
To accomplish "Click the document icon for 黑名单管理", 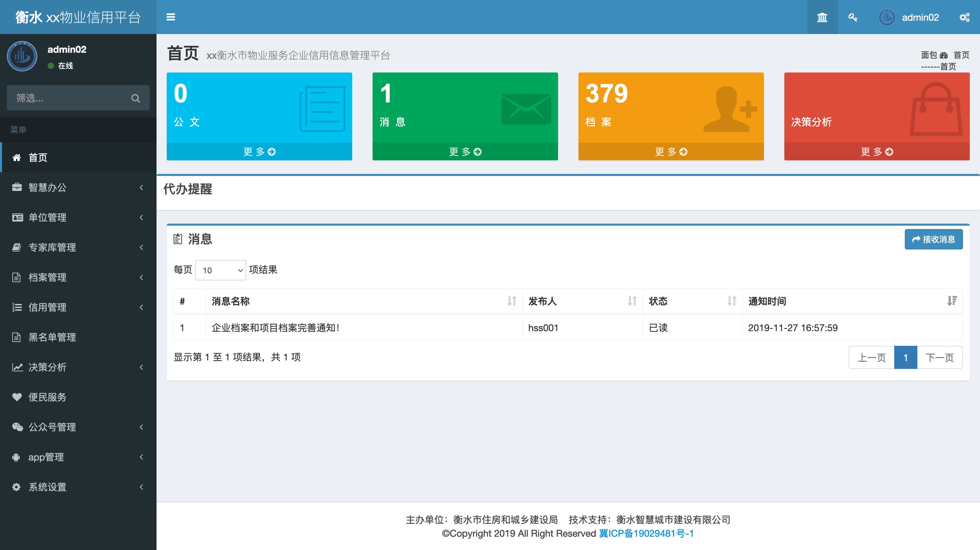I will click(16, 337).
